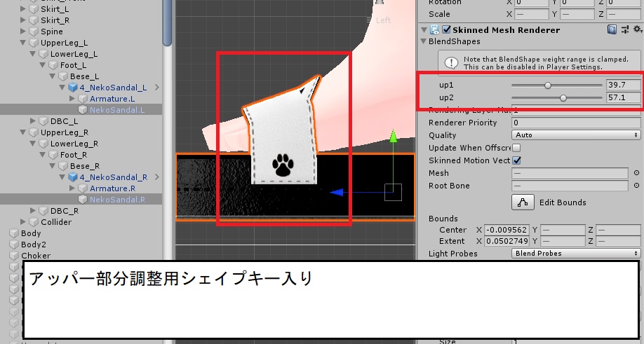Click the Mesh object field
This screenshot has height=344, width=644.
coord(570,173)
